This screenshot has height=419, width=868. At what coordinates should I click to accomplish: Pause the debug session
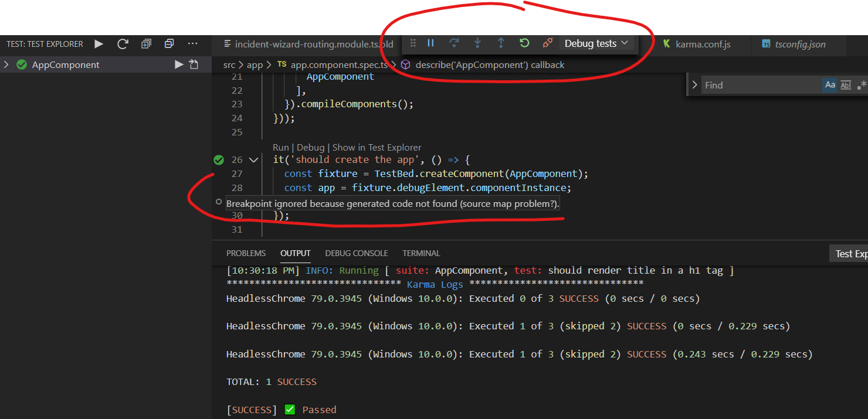430,43
